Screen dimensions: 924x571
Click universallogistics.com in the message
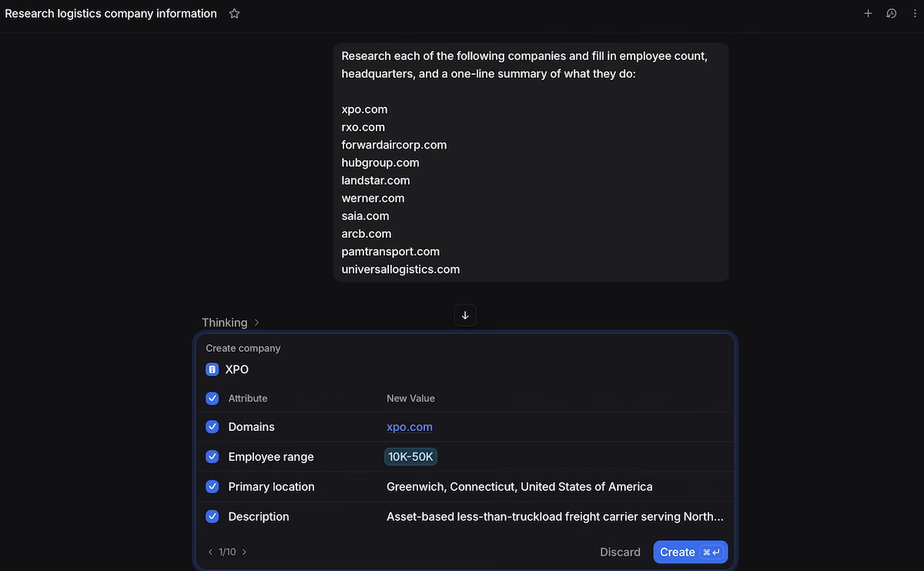tap(400, 269)
